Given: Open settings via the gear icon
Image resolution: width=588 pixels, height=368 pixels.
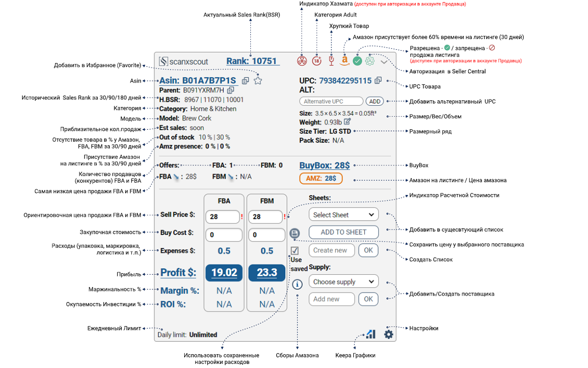Looking at the screenshot, I should pos(388,334).
